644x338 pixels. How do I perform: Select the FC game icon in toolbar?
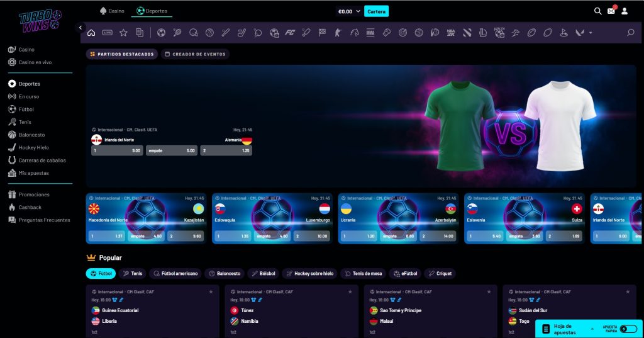coord(290,33)
